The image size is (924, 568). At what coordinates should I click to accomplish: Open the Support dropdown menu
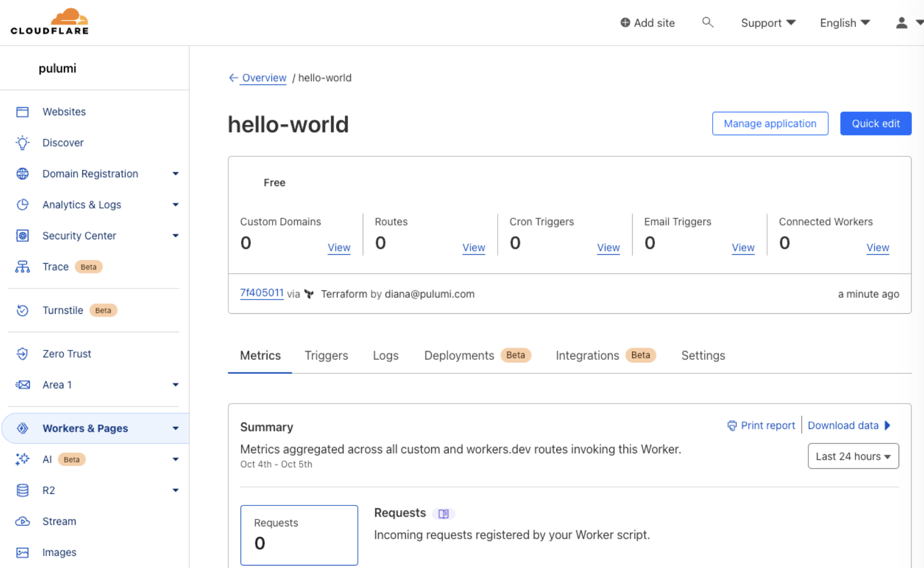pos(768,23)
